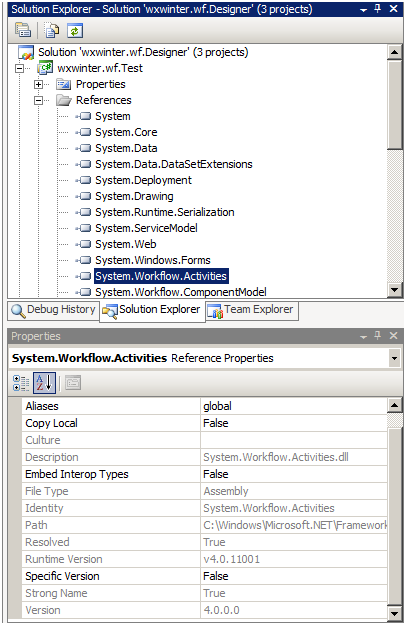Click the solution icon beside 'wxwinter.wf.Designer'

(26, 52)
